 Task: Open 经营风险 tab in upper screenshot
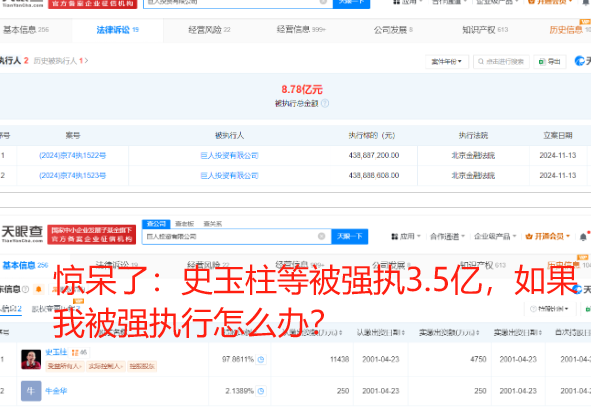(209, 30)
